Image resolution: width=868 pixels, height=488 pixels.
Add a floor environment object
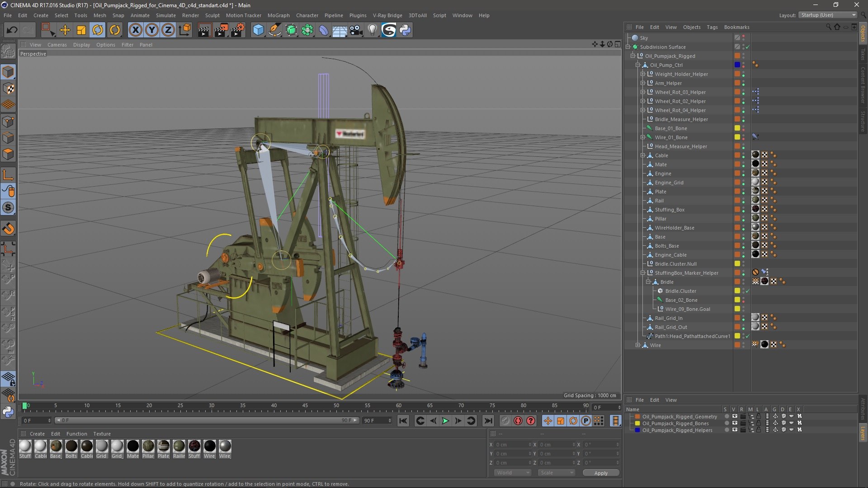click(340, 30)
